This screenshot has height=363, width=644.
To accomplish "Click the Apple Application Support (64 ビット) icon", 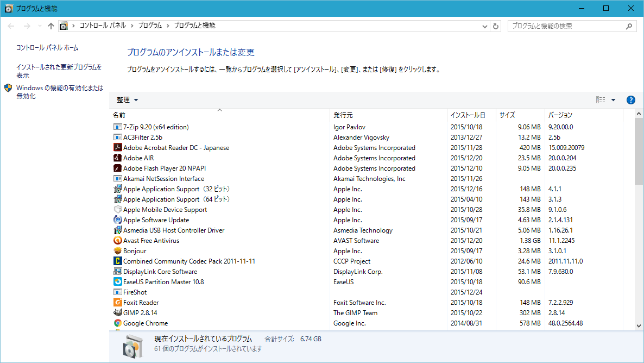I will pos(118,199).
